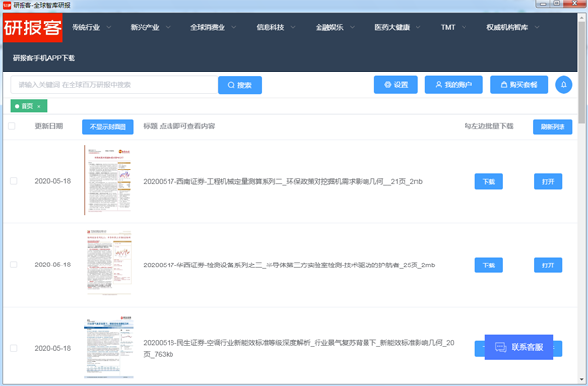588x386 pixels.
Task: Expand the 新兴产业 chevron
Action: [x=168, y=27]
